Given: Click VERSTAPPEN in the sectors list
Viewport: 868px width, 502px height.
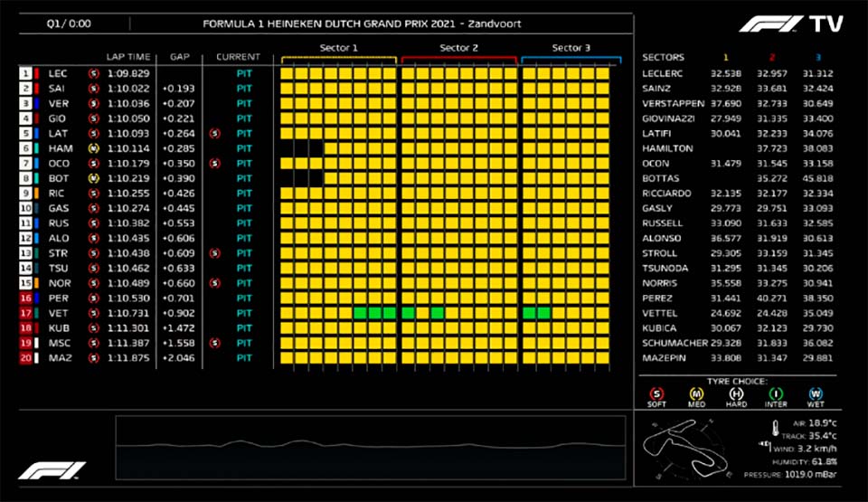Looking at the screenshot, I should tap(673, 103).
